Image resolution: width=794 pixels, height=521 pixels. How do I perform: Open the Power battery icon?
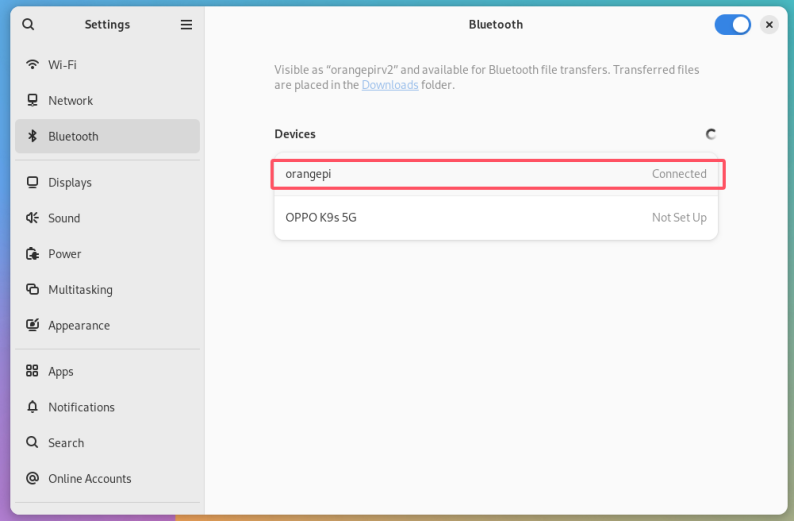click(32, 254)
